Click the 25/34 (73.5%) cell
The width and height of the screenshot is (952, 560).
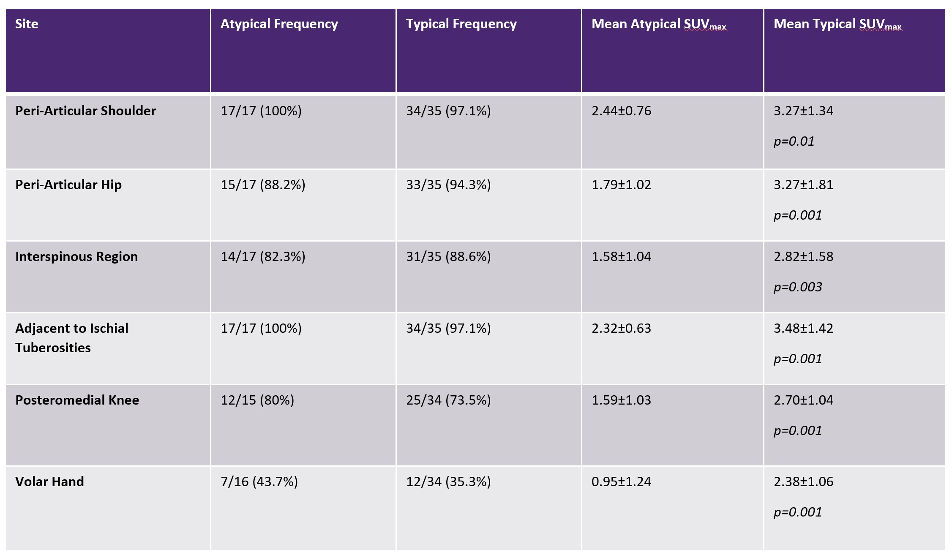[448, 400]
